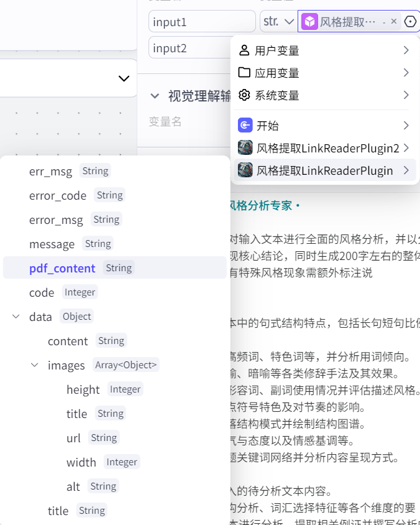Click the 应用变量 folder icon
The image size is (420, 525).
[x=244, y=73]
